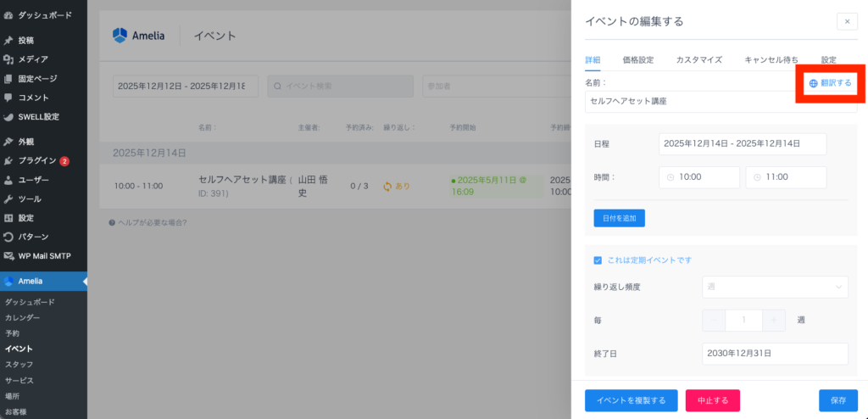Click the ユーザー person icon in sidebar
Screen dimensions: 868x419
pyautogui.click(x=8, y=180)
